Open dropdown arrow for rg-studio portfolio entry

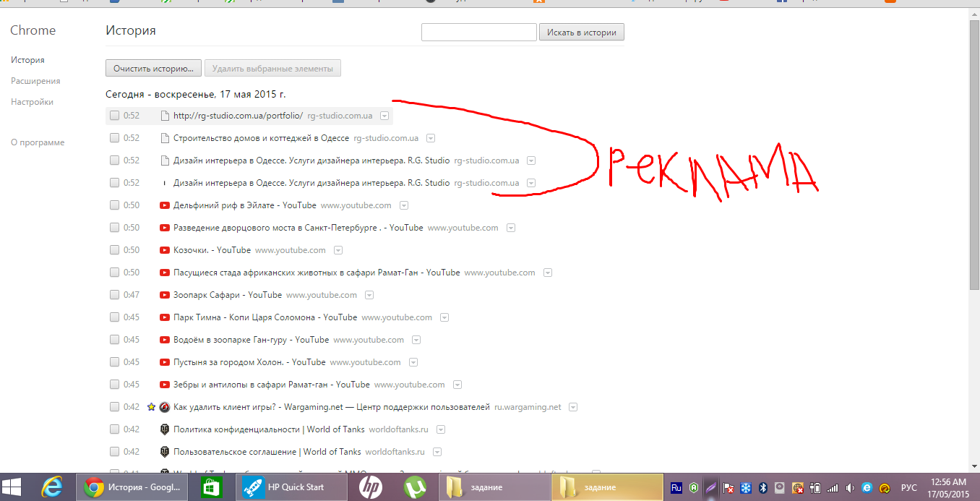click(x=384, y=116)
